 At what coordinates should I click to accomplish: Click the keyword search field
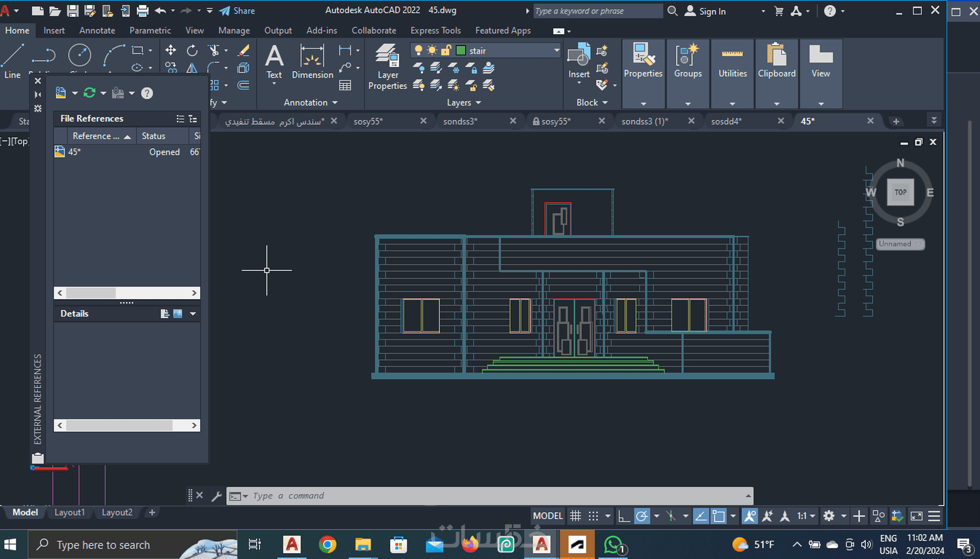[x=597, y=11]
